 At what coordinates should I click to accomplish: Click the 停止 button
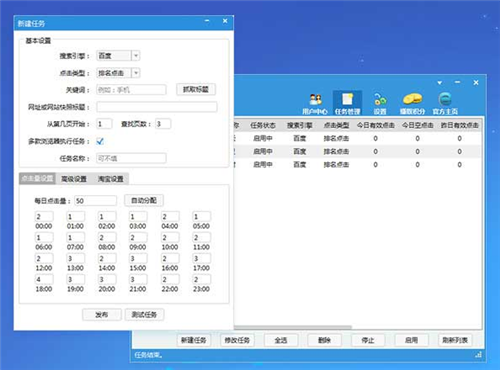click(368, 340)
